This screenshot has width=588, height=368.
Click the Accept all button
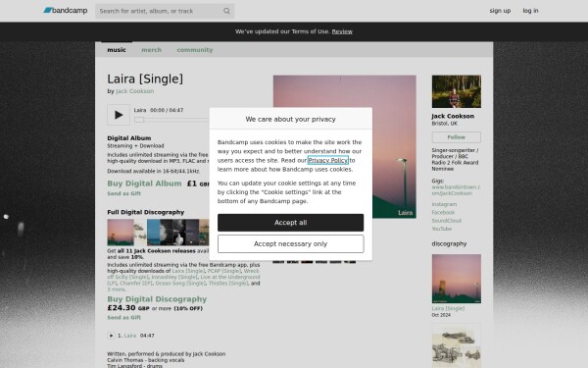(x=291, y=223)
